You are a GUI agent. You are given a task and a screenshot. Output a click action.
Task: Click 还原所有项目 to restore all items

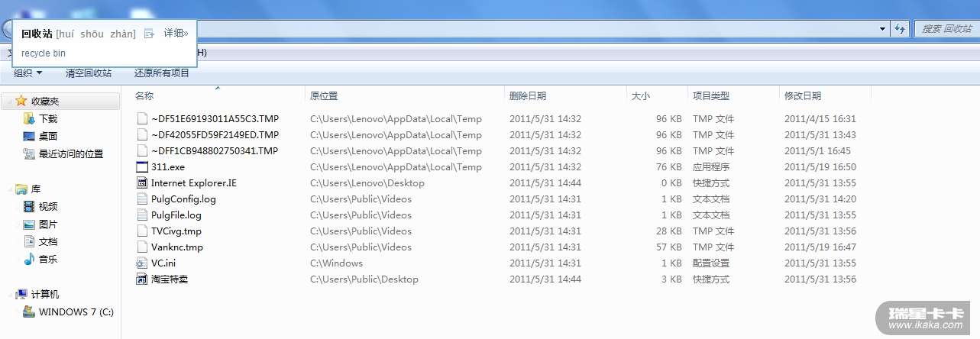[162, 73]
